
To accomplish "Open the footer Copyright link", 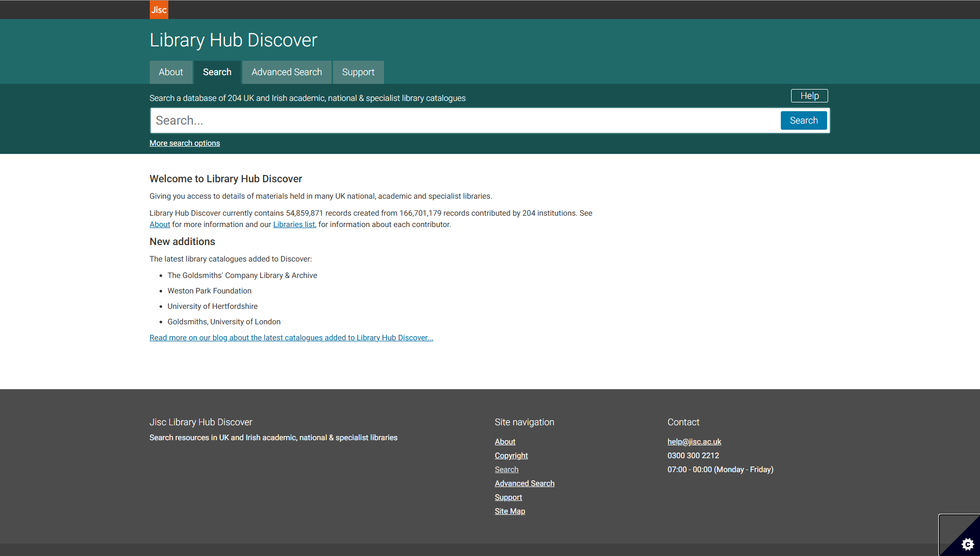I will pos(511,456).
